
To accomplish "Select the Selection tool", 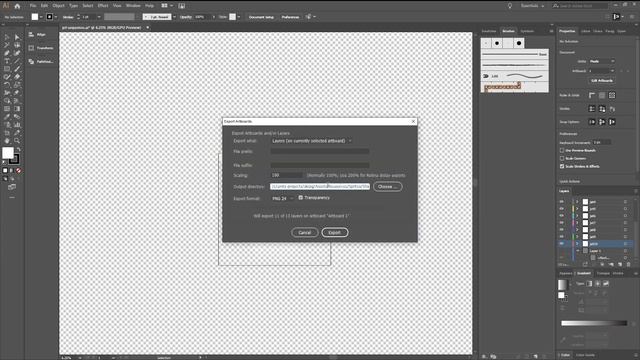I will coord(7,37).
